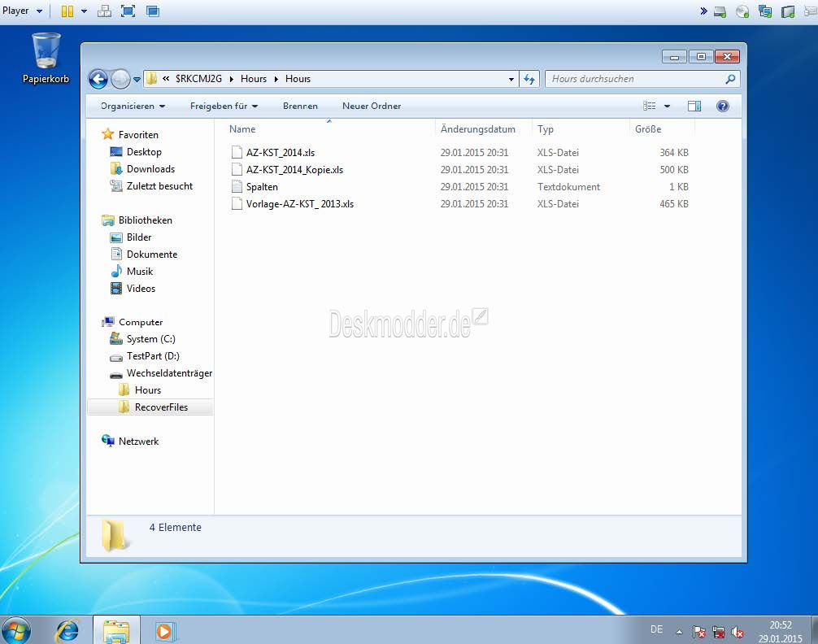Click the change view icon

[x=650, y=106]
